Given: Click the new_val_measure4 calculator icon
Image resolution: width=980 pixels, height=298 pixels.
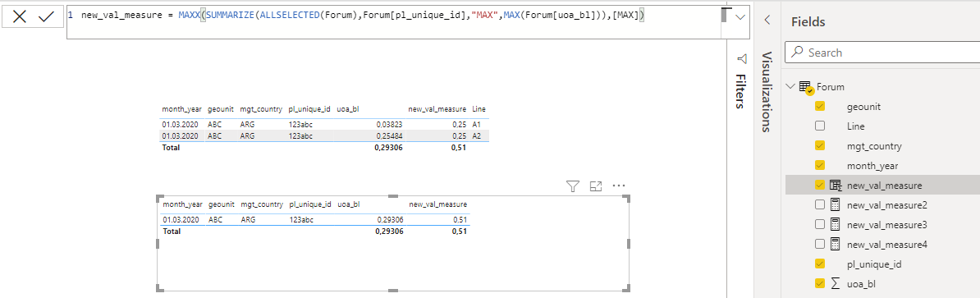Looking at the screenshot, I should (836, 245).
